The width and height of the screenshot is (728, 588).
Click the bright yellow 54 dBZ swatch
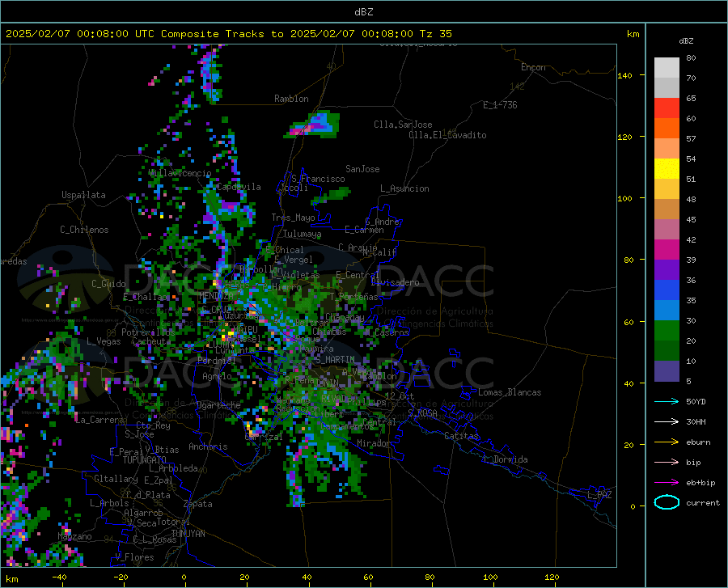[667, 169]
